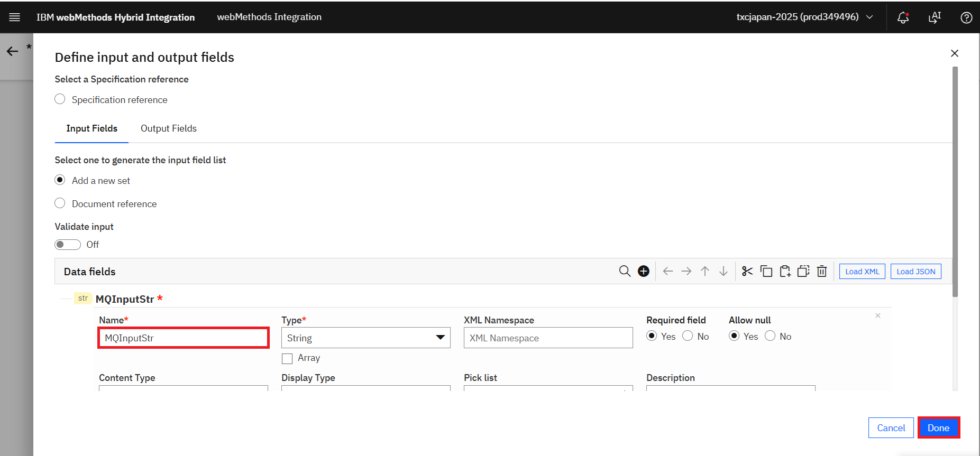Image resolution: width=980 pixels, height=456 pixels.
Task: Paste the copied data field
Action: click(785, 271)
